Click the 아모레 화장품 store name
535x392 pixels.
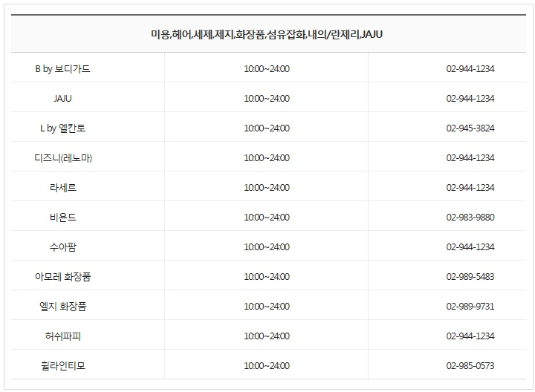pyautogui.click(x=63, y=276)
